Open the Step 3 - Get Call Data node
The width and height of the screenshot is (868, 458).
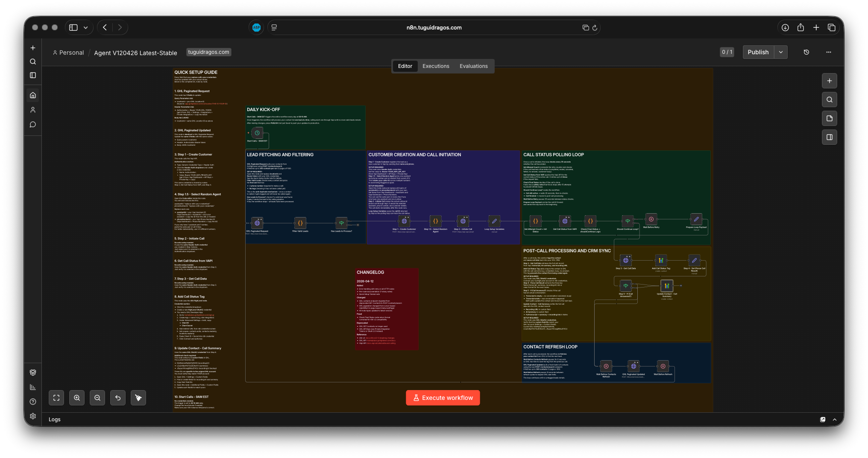pyautogui.click(x=626, y=260)
